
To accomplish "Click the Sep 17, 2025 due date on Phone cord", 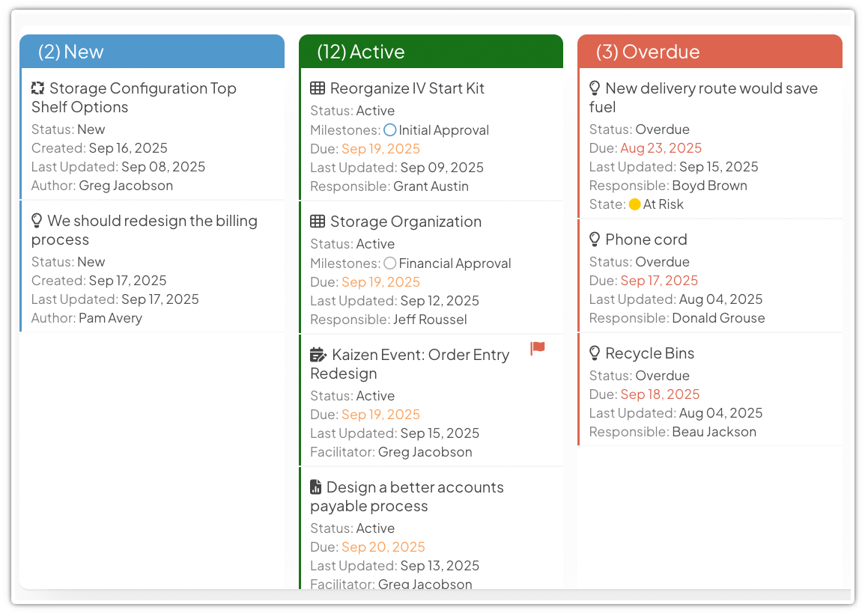I will (659, 281).
